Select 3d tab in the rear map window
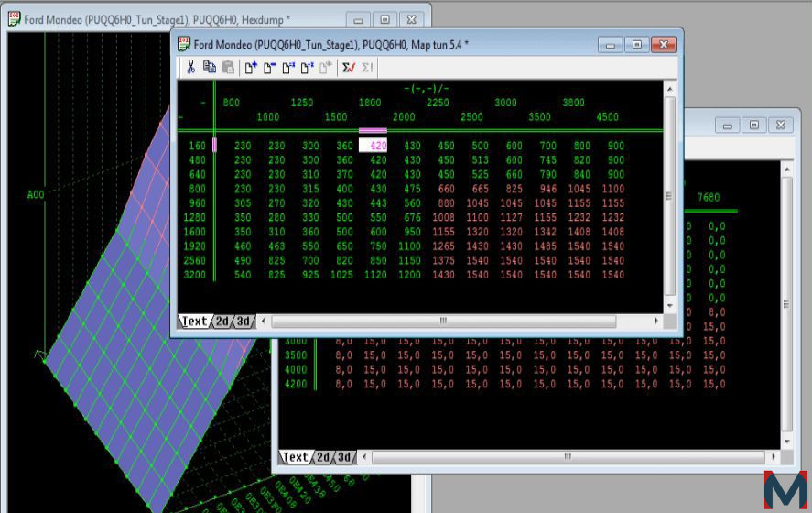The width and height of the screenshot is (812, 513). pyautogui.click(x=344, y=457)
